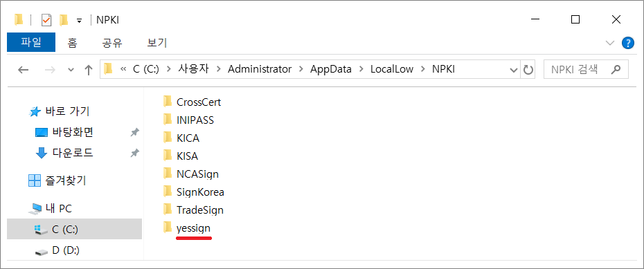
Task: Click the KICA folder icon
Action: (x=168, y=138)
